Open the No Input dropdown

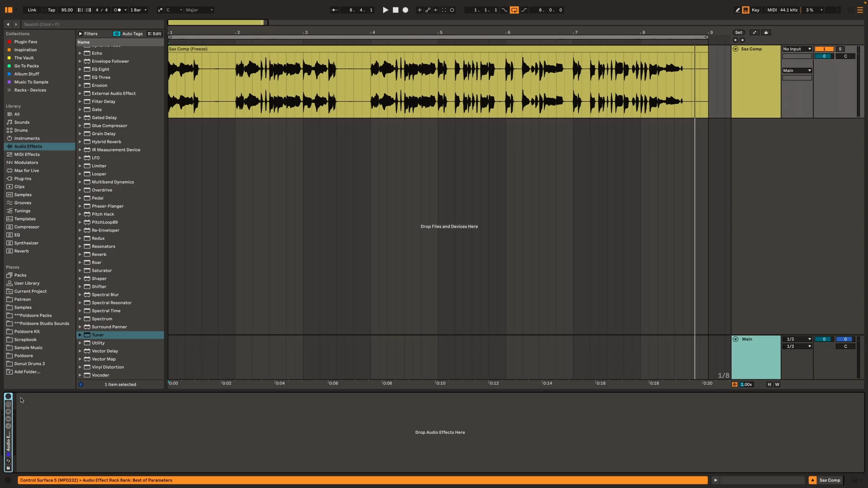point(797,49)
